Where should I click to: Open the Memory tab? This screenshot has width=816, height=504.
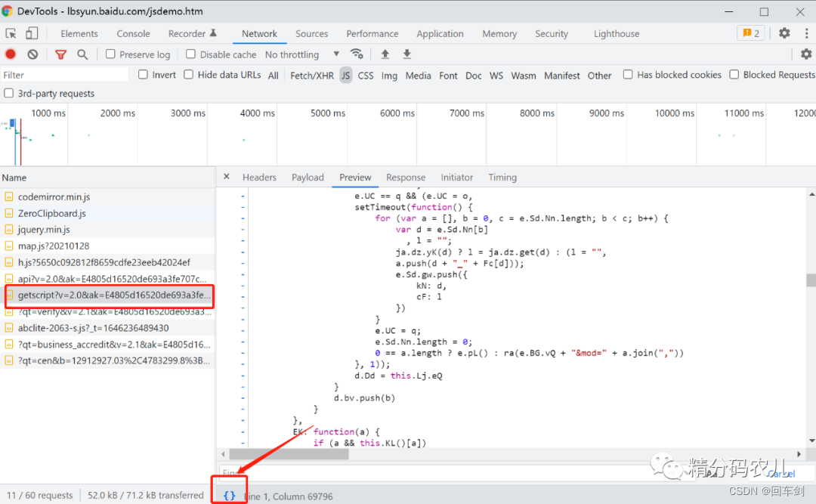(499, 34)
